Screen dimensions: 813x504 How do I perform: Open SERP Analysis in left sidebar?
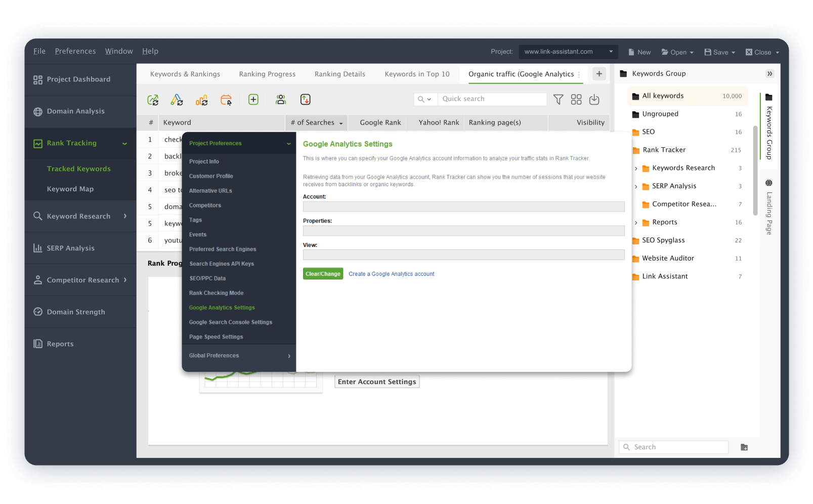(x=80, y=248)
